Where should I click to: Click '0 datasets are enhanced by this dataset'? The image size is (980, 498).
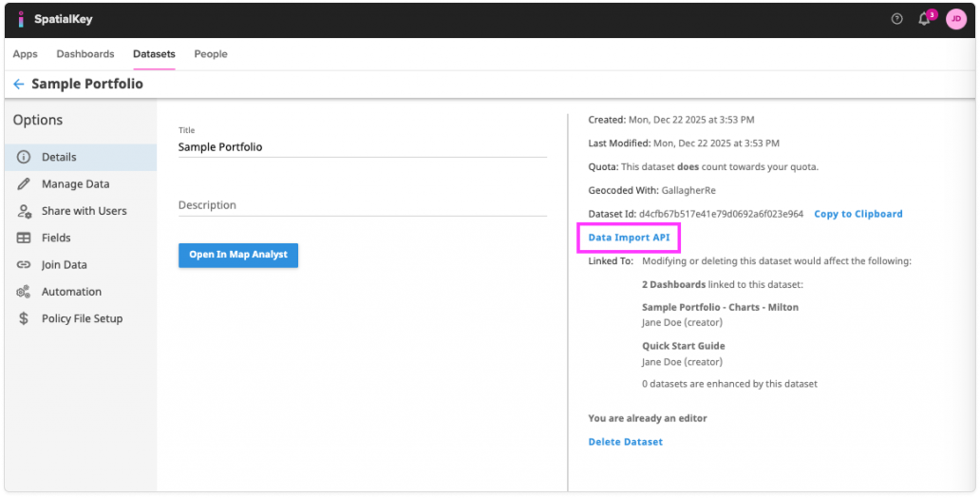point(729,384)
